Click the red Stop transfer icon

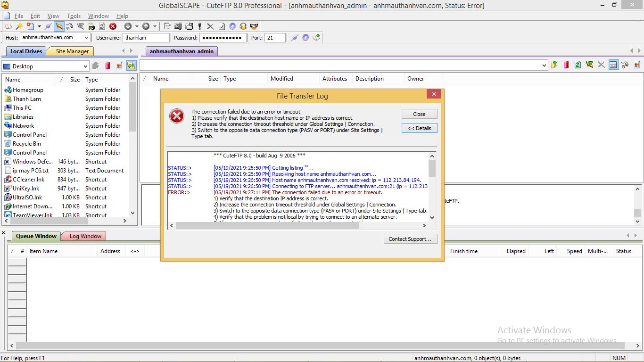[113, 26]
